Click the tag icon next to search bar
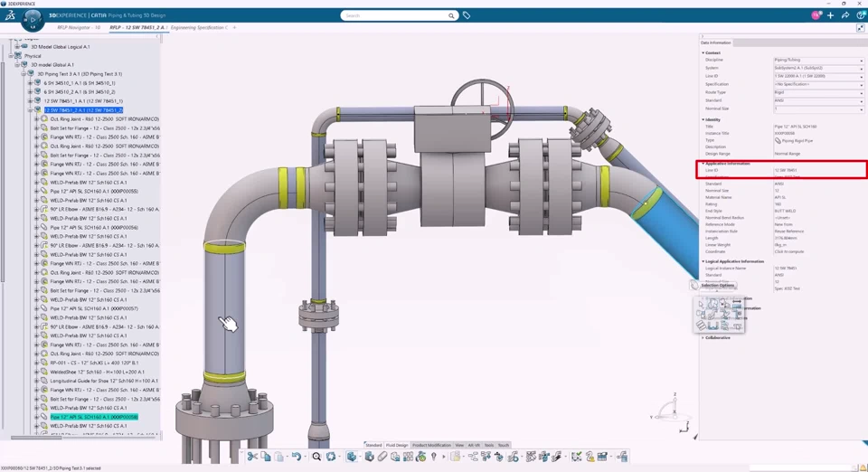The height and width of the screenshot is (472, 868). pos(467,15)
